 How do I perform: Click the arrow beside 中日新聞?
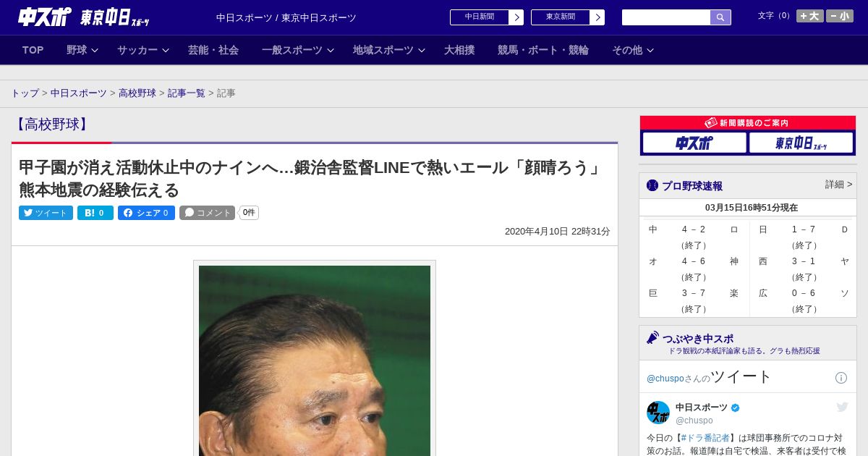click(x=516, y=17)
